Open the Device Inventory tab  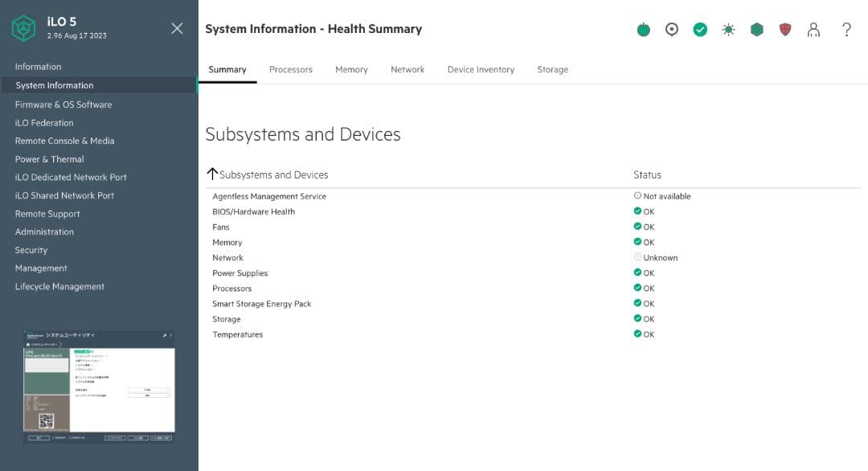pos(481,69)
